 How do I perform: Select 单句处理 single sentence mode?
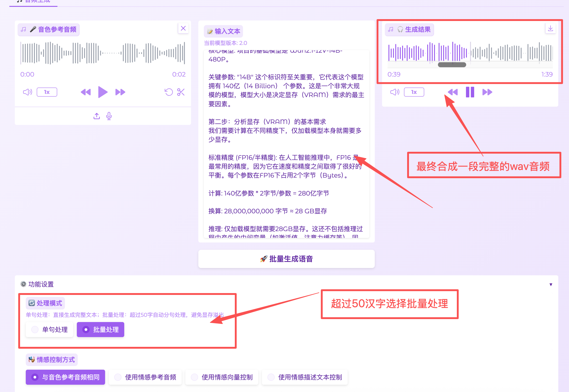click(49, 329)
